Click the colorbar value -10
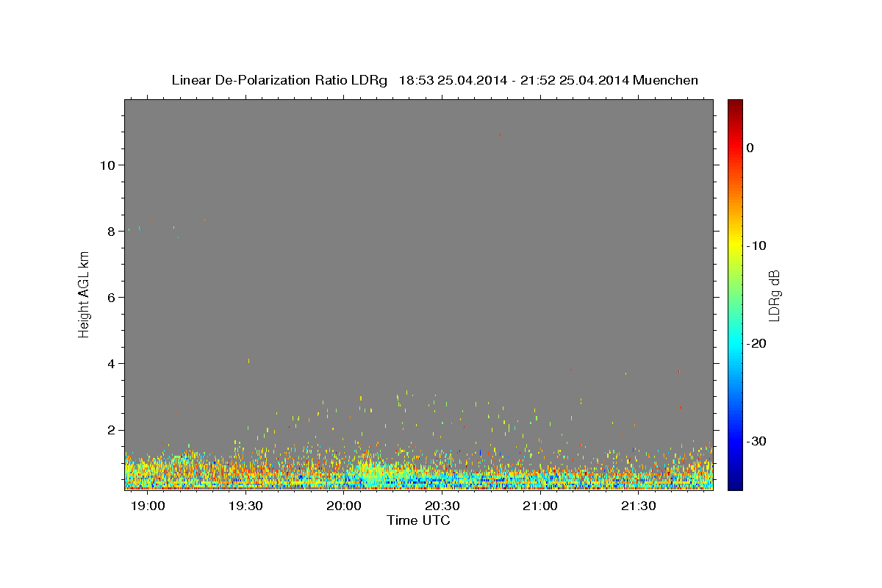 pyautogui.click(x=756, y=245)
